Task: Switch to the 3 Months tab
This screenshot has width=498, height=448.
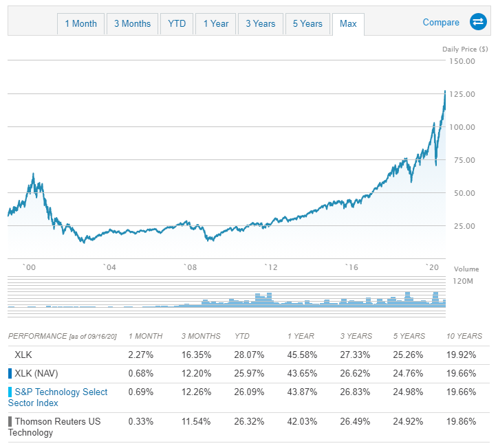Action: (x=133, y=24)
